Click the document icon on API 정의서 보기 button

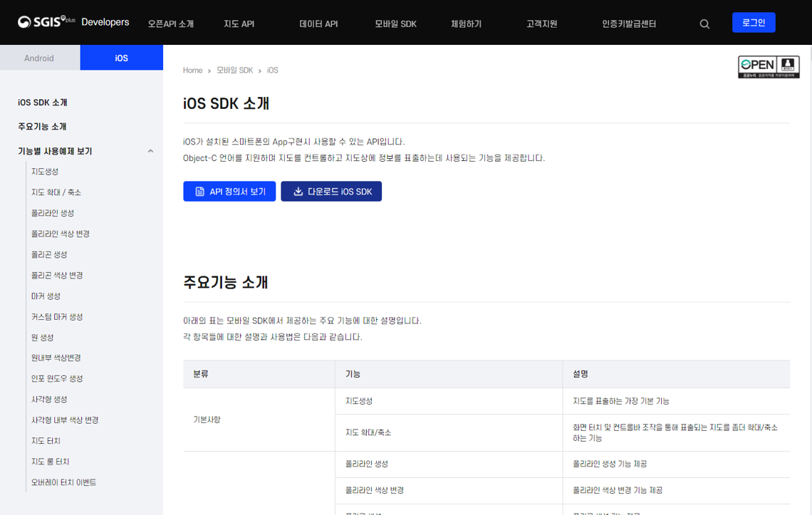(200, 190)
